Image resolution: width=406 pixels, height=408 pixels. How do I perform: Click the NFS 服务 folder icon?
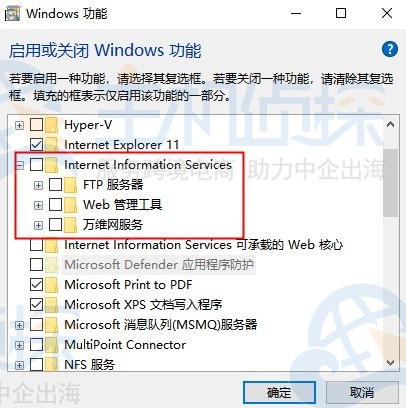pos(51,364)
